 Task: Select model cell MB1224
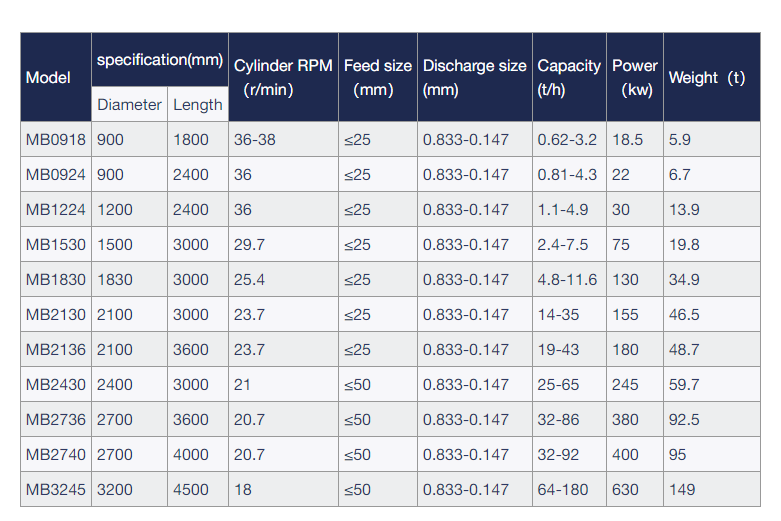(56, 209)
